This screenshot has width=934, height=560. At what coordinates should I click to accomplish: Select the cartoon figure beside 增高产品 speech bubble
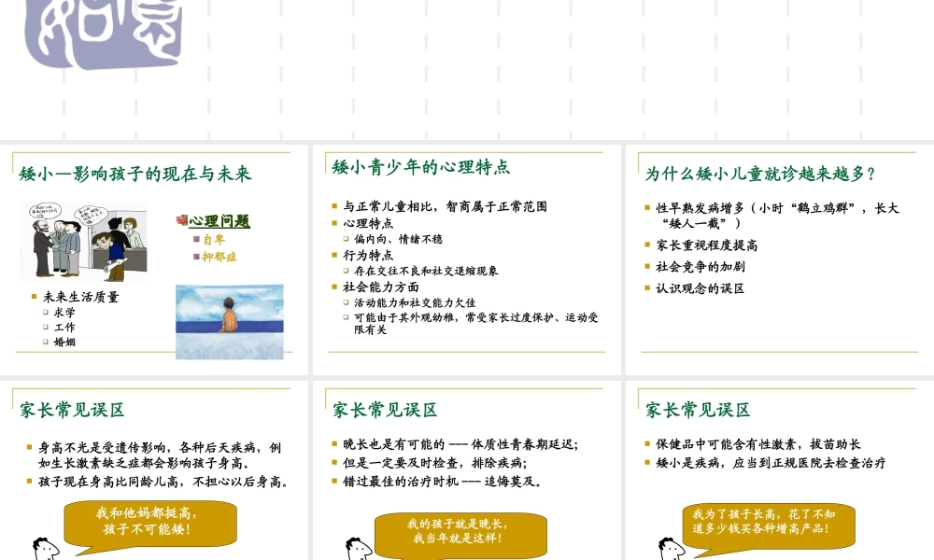pyautogui.click(x=671, y=549)
